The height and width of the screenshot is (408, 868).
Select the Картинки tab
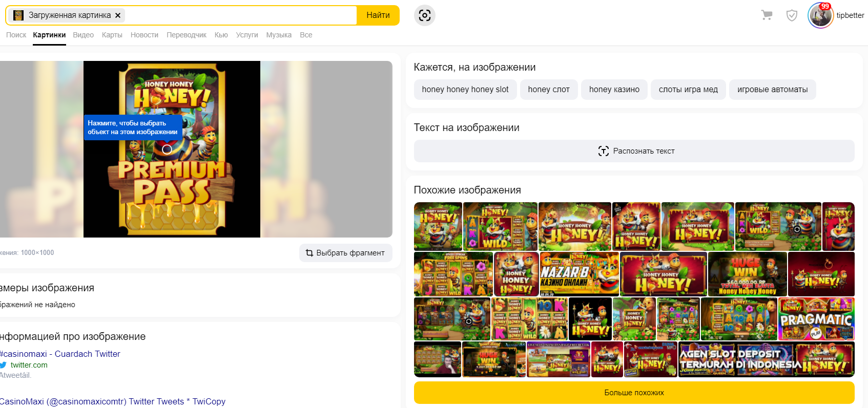point(49,35)
